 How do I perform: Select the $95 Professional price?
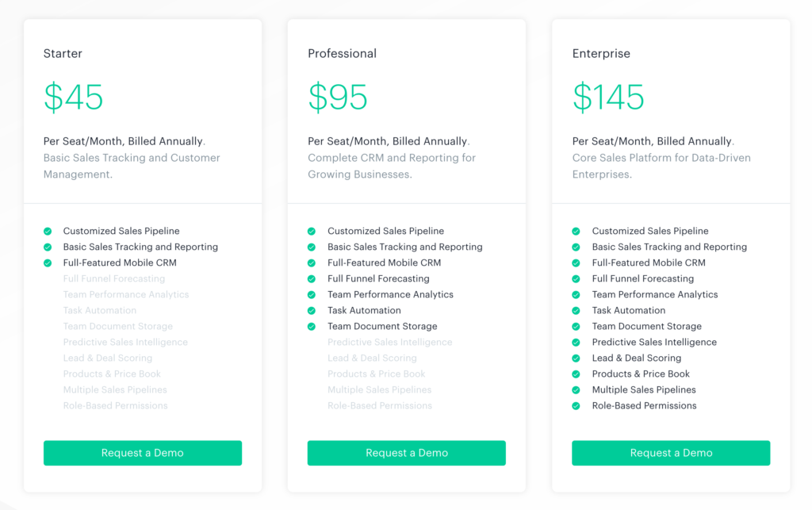pyautogui.click(x=338, y=97)
